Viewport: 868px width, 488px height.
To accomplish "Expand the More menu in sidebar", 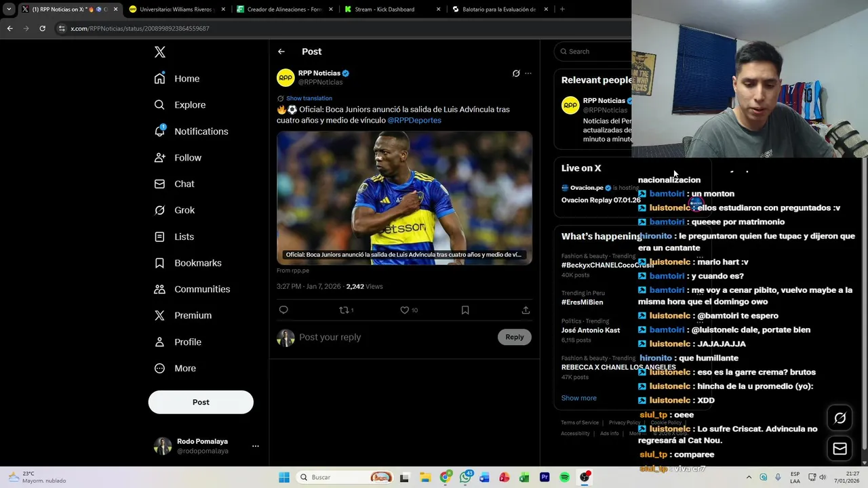I will 175,368.
